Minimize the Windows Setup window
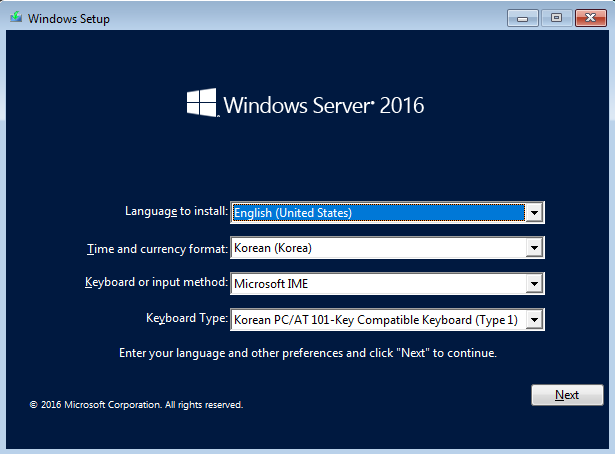The width and height of the screenshot is (615, 454). point(522,18)
